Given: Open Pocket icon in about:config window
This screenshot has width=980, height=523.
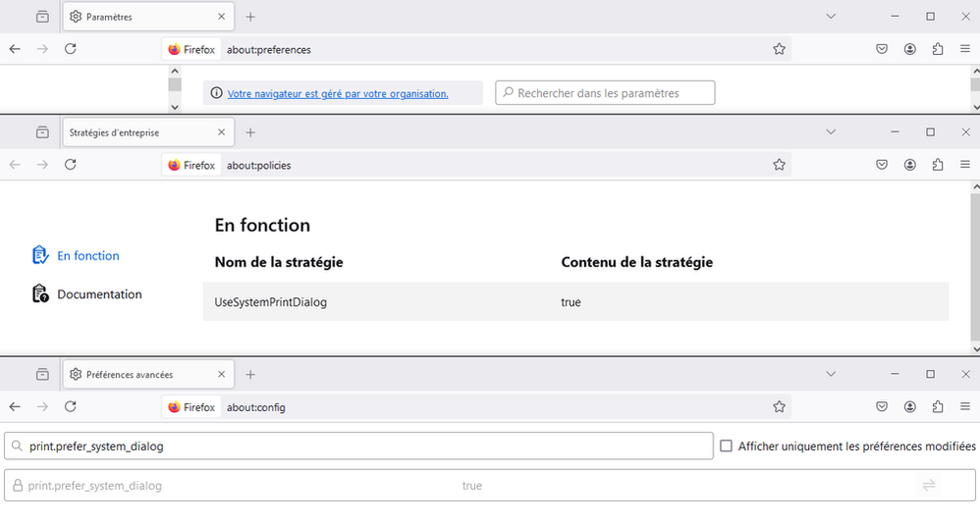Looking at the screenshot, I should click(x=882, y=407).
